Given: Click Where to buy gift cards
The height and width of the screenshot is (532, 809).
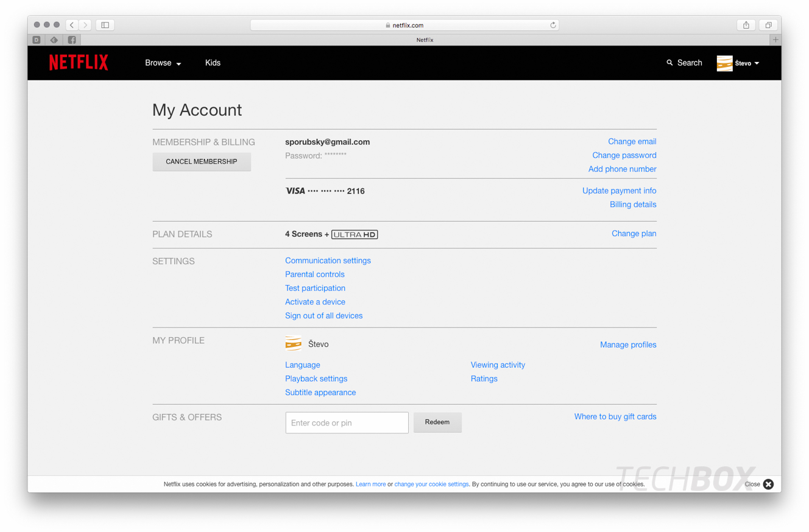Looking at the screenshot, I should tap(615, 416).
